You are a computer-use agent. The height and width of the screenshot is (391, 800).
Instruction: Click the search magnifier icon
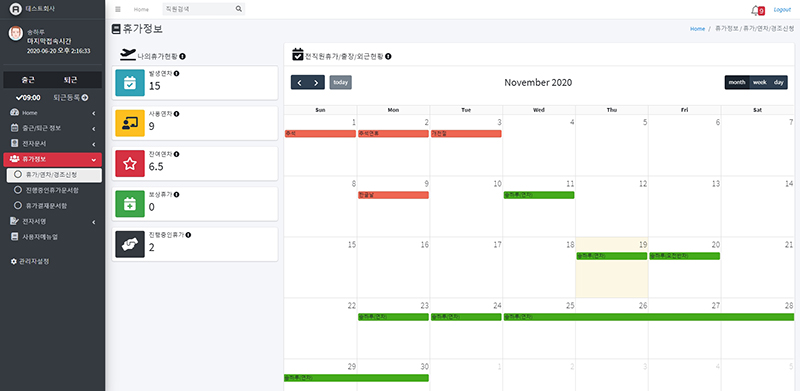tap(238, 9)
